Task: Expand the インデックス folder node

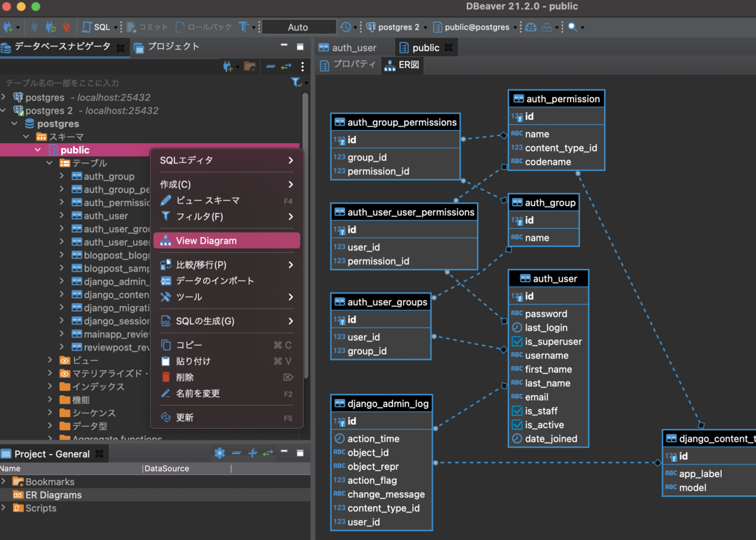Action: [50, 386]
